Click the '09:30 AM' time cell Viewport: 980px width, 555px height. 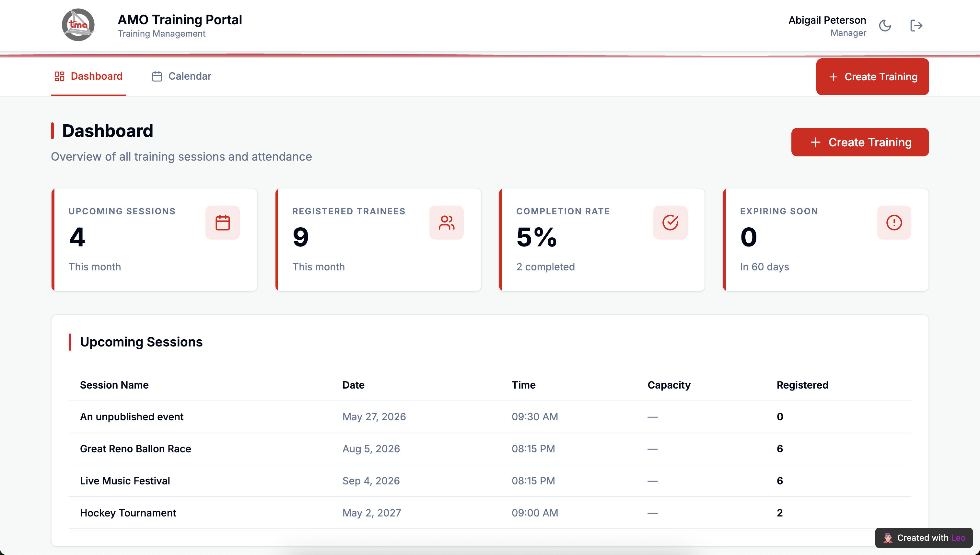[535, 417]
